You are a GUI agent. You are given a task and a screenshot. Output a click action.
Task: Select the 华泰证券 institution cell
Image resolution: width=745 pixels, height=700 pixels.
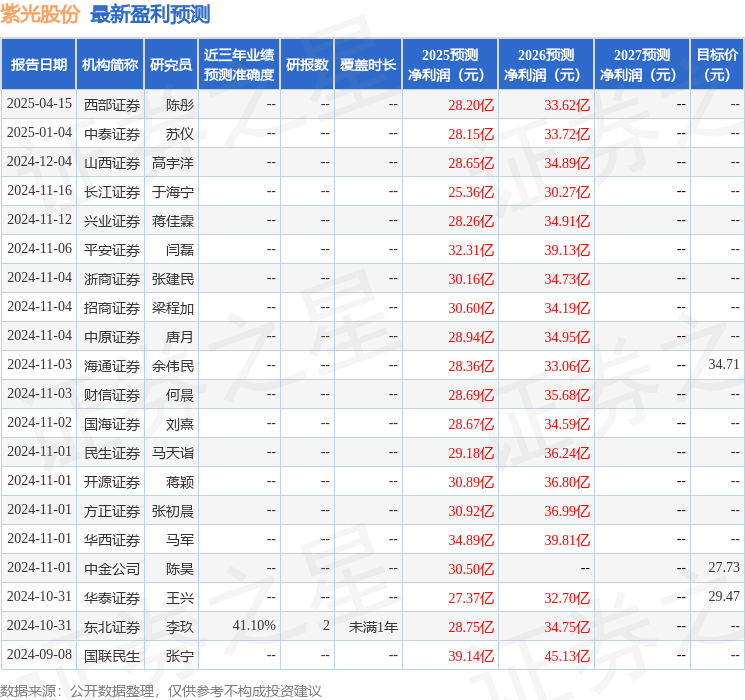click(112, 598)
